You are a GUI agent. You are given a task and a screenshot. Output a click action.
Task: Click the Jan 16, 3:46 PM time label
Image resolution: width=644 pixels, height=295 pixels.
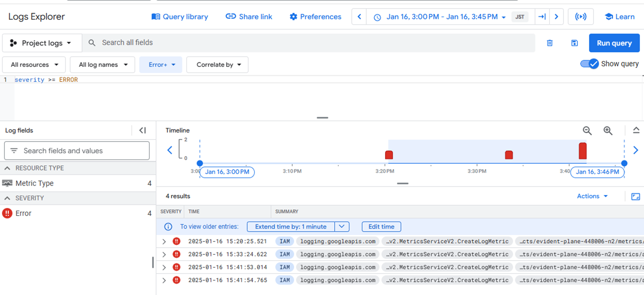(x=597, y=172)
